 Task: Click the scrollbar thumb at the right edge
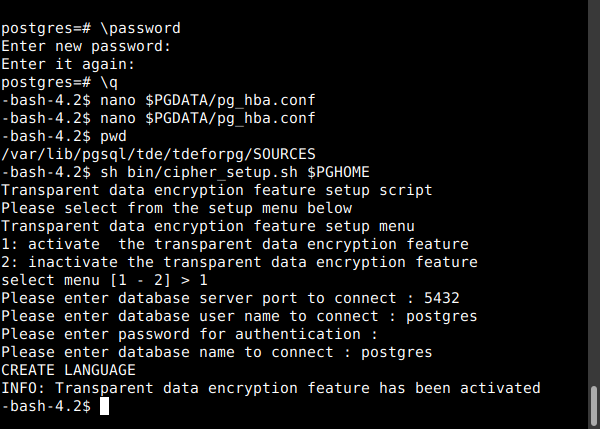point(594,404)
